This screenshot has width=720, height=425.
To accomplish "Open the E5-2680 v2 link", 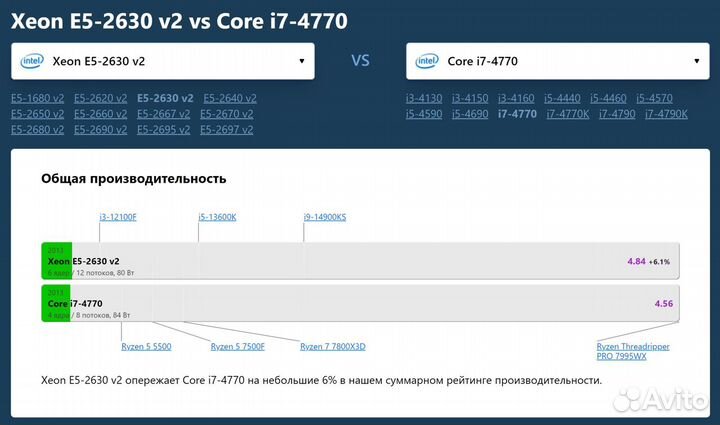I will (x=38, y=129).
